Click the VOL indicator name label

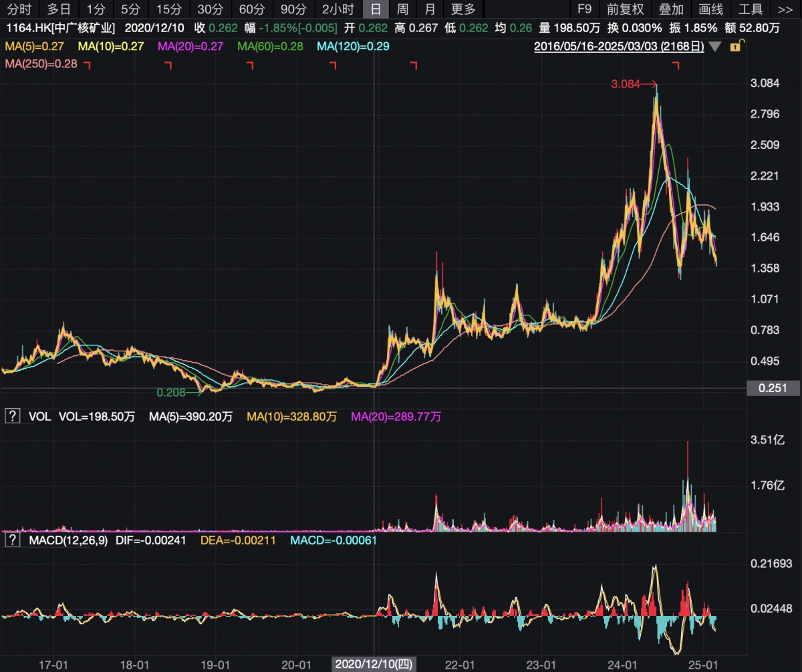pos(39,417)
